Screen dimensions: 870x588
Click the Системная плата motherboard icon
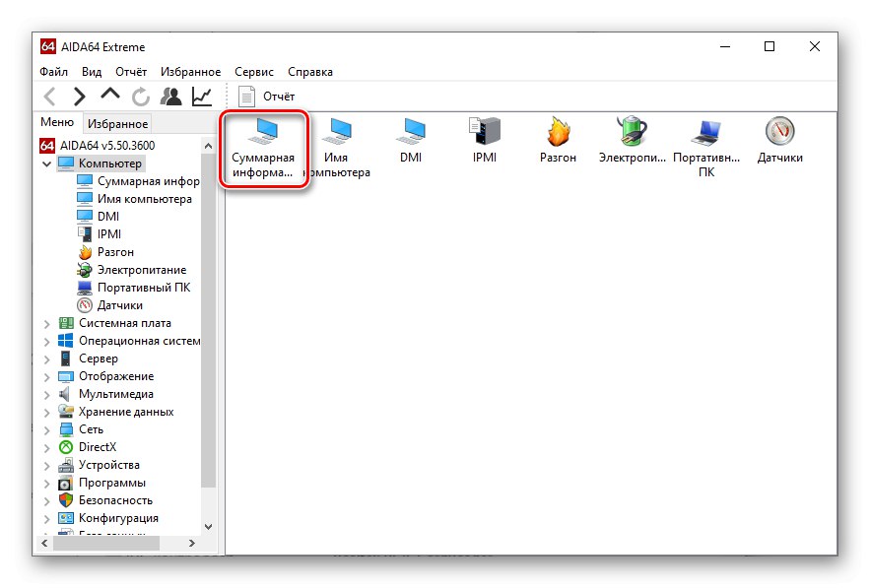point(66,323)
